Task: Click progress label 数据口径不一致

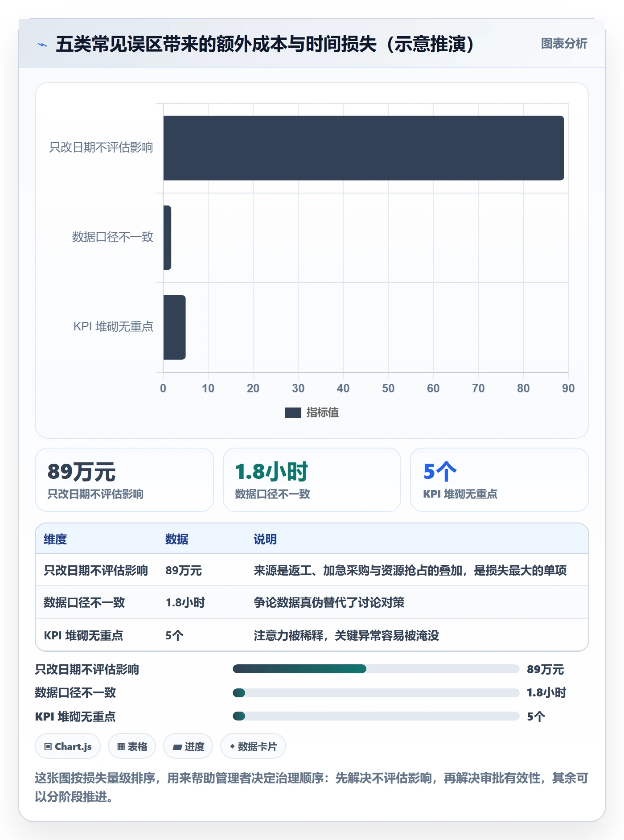Action: (x=75, y=692)
